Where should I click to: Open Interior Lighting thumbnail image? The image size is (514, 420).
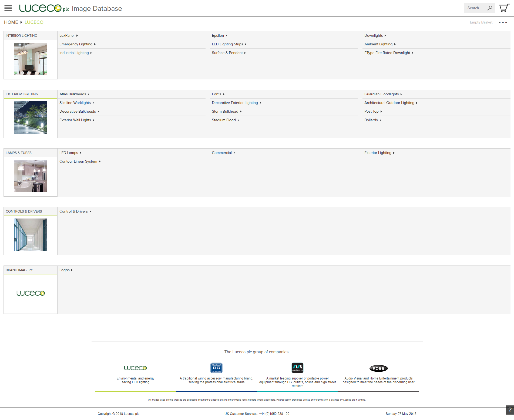coord(31,59)
